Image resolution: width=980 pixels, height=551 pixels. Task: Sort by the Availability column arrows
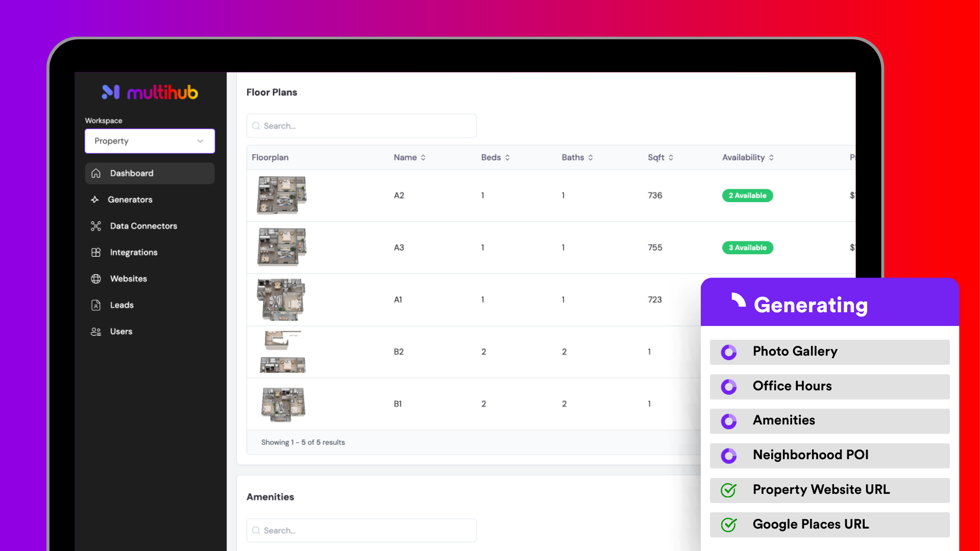[x=771, y=158]
